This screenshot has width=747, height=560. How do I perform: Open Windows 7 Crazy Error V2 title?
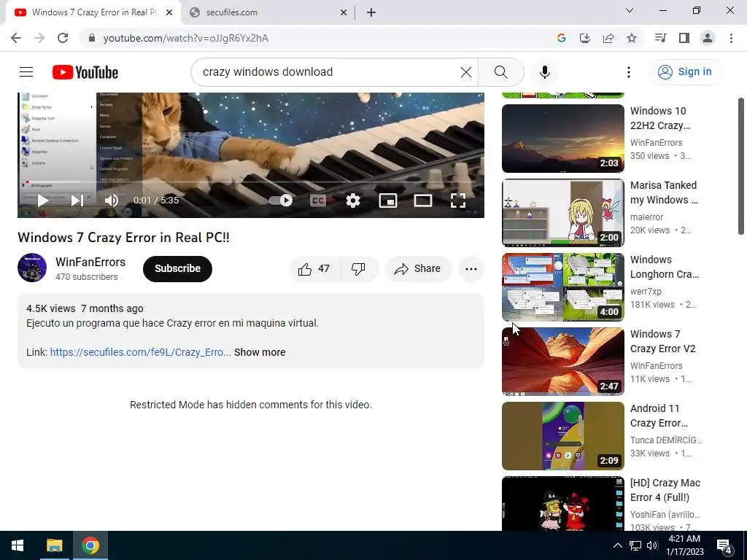662,341
